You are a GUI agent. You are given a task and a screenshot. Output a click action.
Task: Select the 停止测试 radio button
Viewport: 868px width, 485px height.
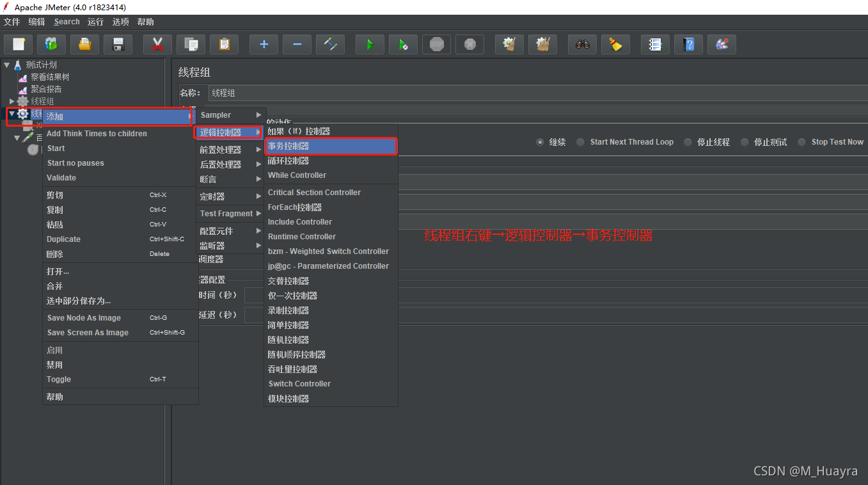click(745, 142)
